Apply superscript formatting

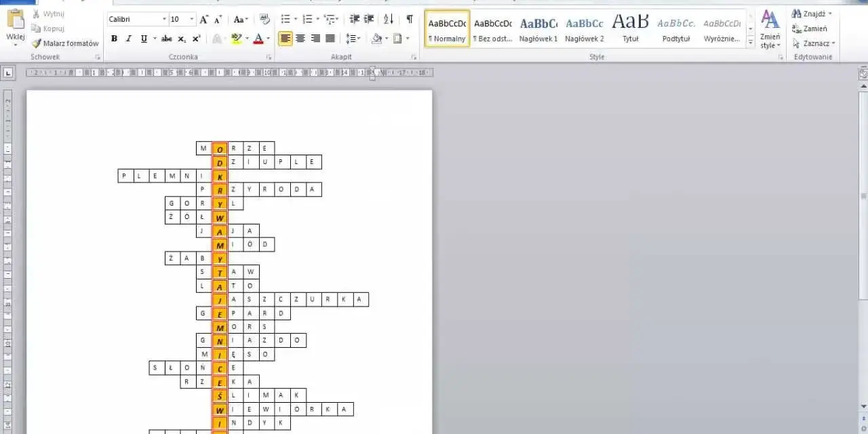[x=197, y=39]
